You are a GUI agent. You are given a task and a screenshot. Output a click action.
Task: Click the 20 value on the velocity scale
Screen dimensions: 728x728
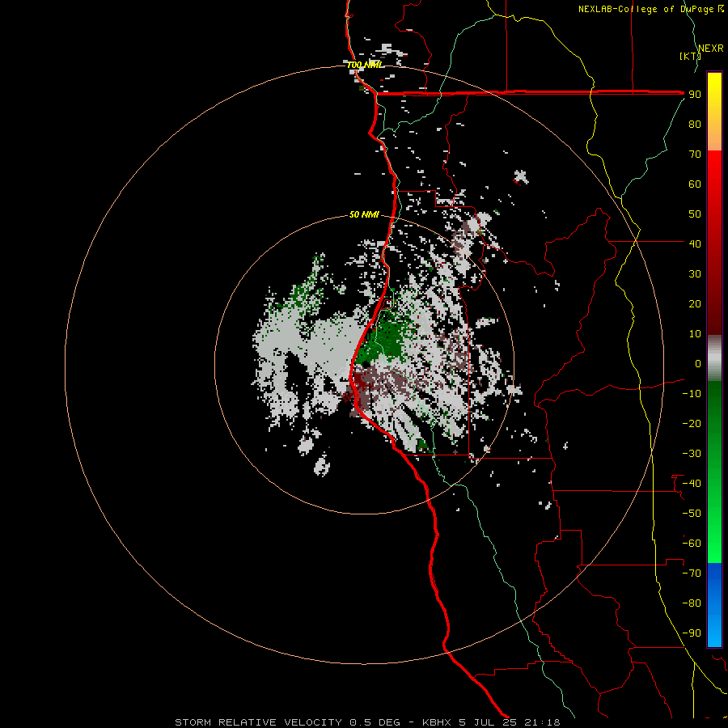click(x=695, y=303)
